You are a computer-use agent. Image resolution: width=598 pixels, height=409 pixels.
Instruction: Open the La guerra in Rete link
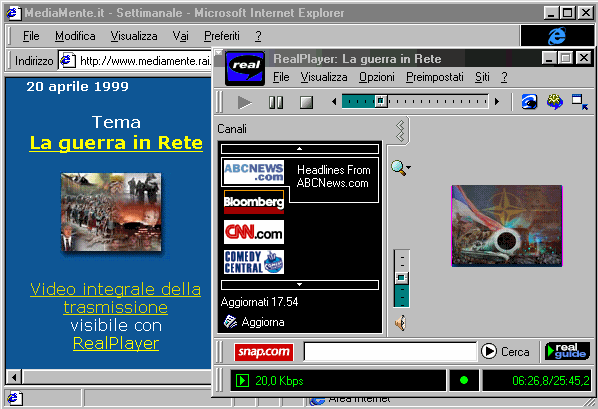[x=116, y=143]
